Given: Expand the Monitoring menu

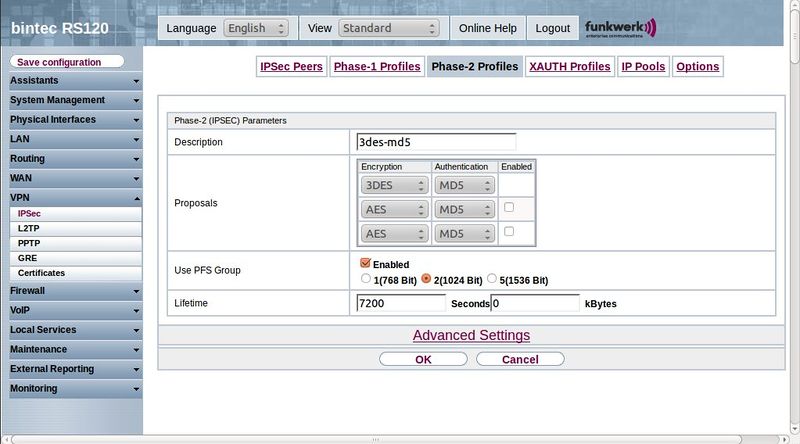Looking at the screenshot, I should (75, 388).
